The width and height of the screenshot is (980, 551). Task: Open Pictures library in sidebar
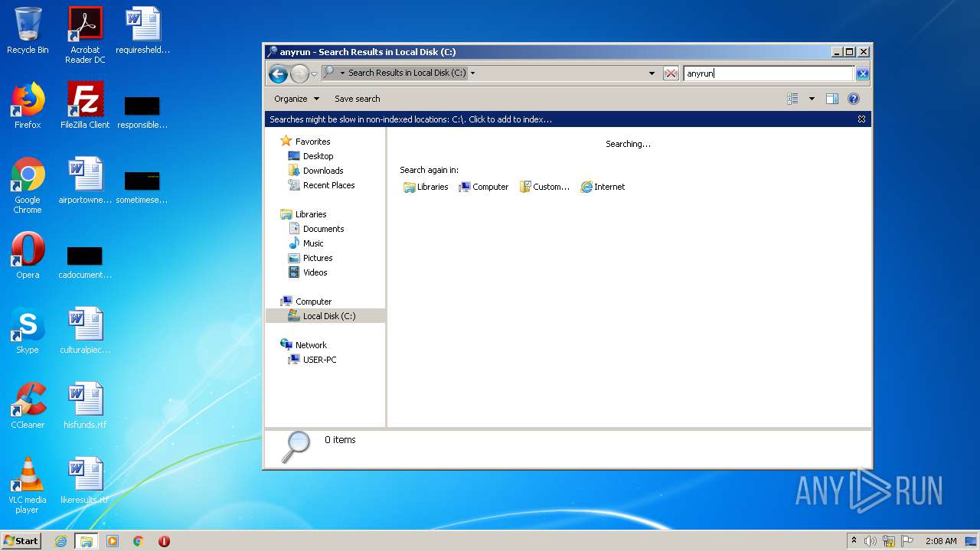317,258
